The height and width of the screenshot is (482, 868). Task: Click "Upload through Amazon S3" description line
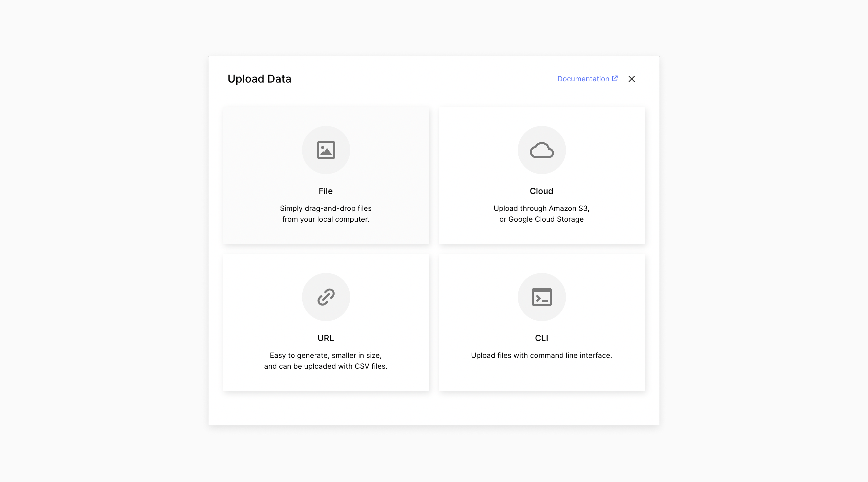(x=541, y=208)
